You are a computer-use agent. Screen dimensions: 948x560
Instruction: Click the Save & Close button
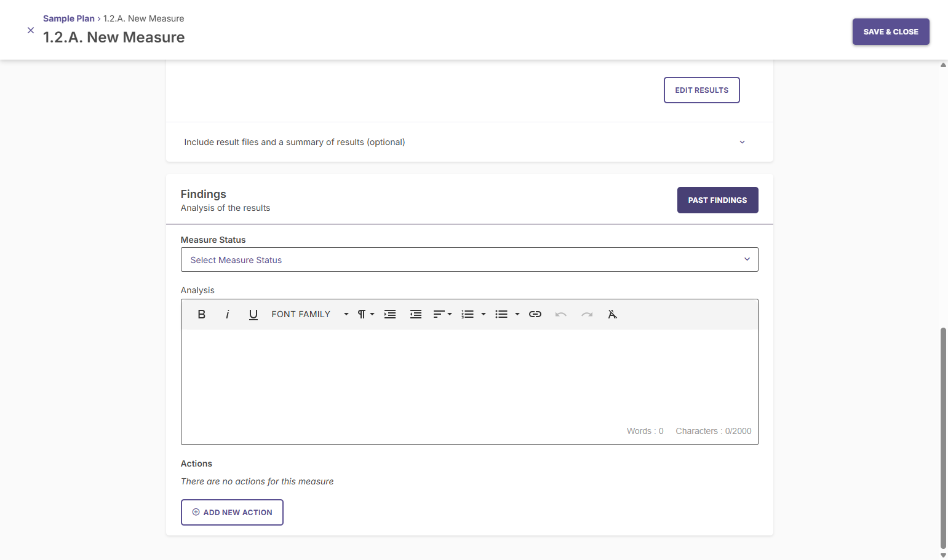(x=891, y=32)
